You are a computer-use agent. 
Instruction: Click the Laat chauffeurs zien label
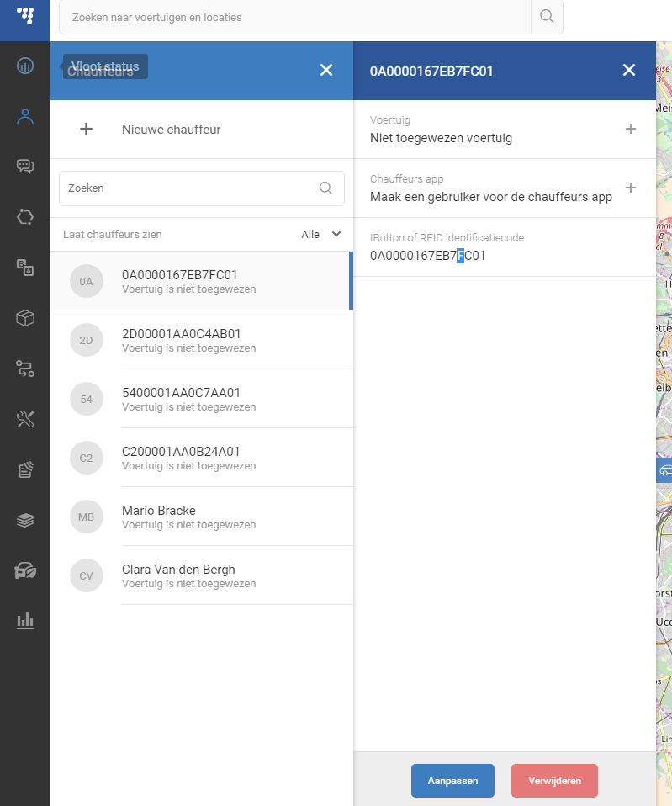113,235
